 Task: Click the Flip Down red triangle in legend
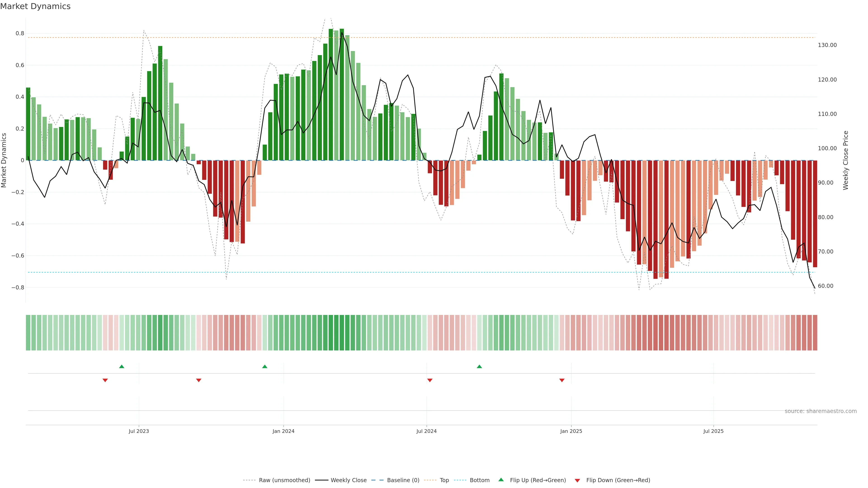(x=577, y=481)
